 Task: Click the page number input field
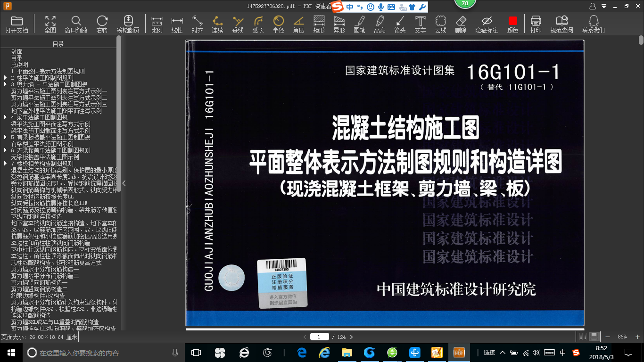coord(320,337)
